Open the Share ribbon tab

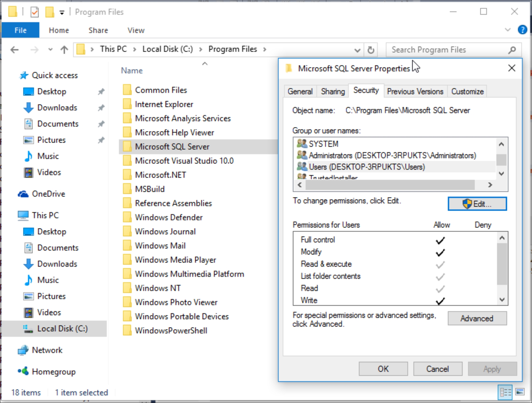(98, 30)
